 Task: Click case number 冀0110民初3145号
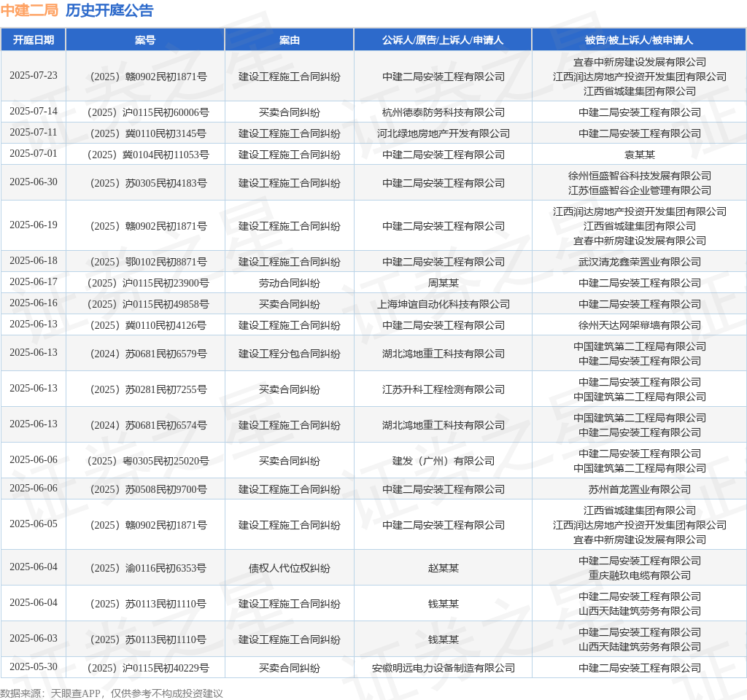pyautogui.click(x=148, y=133)
